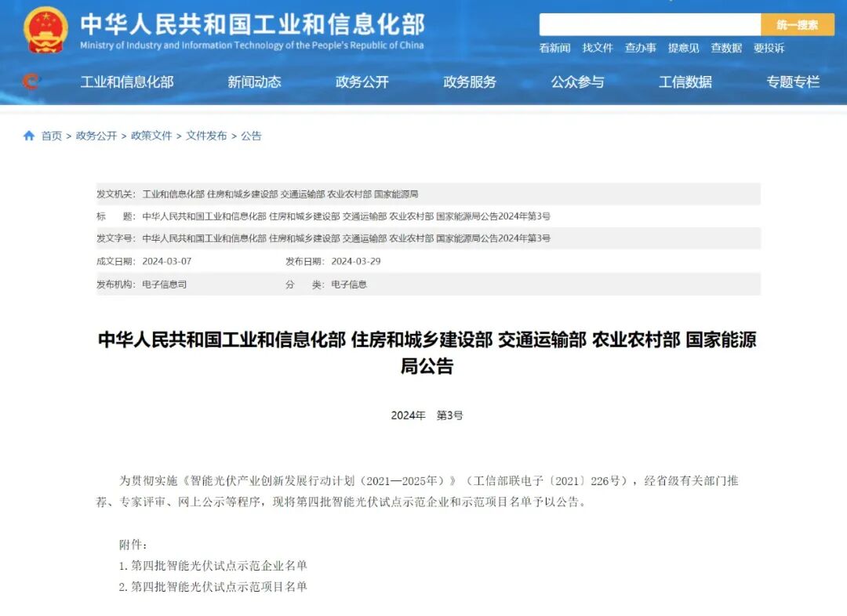Click inside the search input box

651,24
